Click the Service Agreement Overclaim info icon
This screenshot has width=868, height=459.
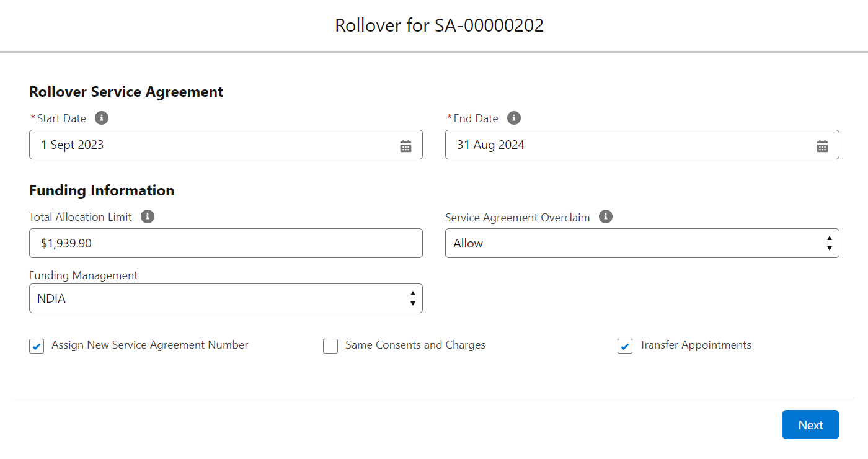[x=605, y=216]
